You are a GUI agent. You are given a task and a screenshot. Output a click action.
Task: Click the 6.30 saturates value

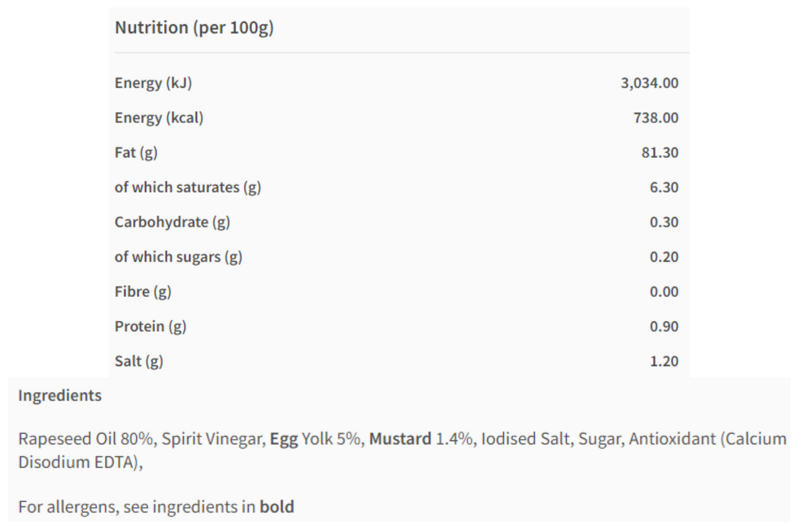[x=664, y=188]
